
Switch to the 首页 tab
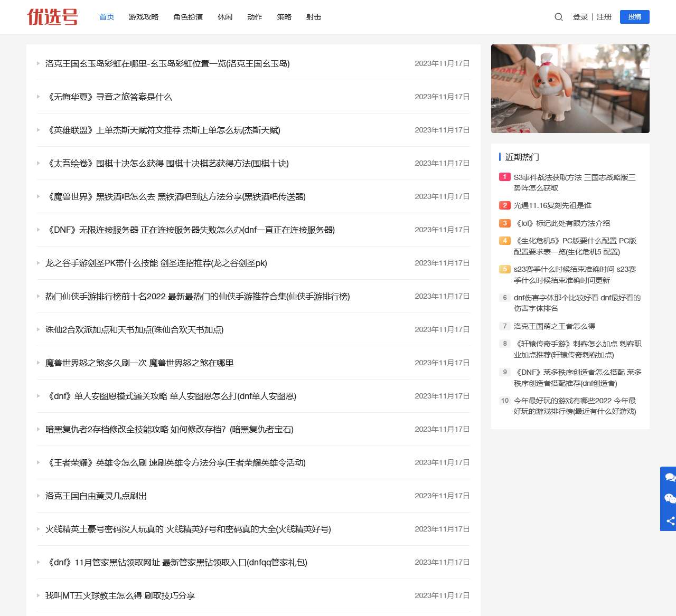pos(106,17)
